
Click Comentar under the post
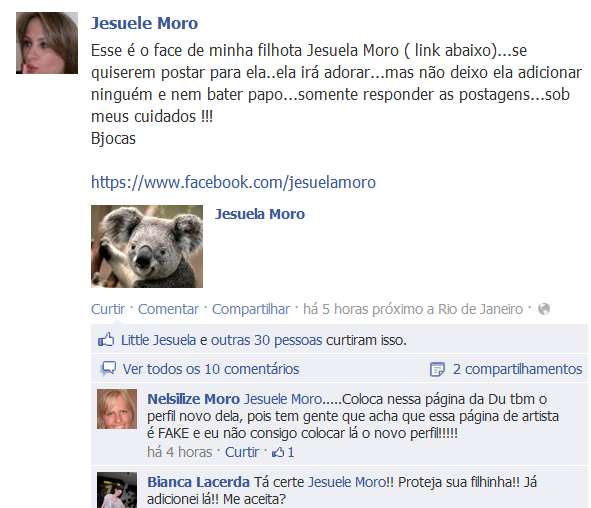(168, 309)
